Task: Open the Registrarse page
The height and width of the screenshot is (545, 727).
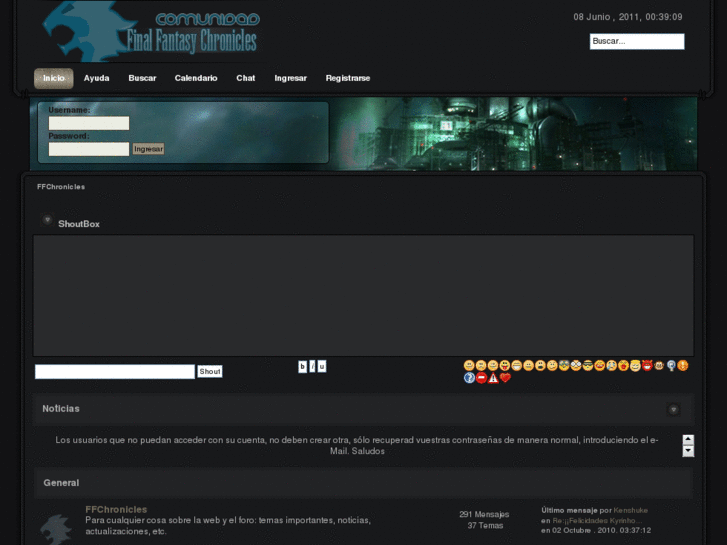Action: pos(348,78)
